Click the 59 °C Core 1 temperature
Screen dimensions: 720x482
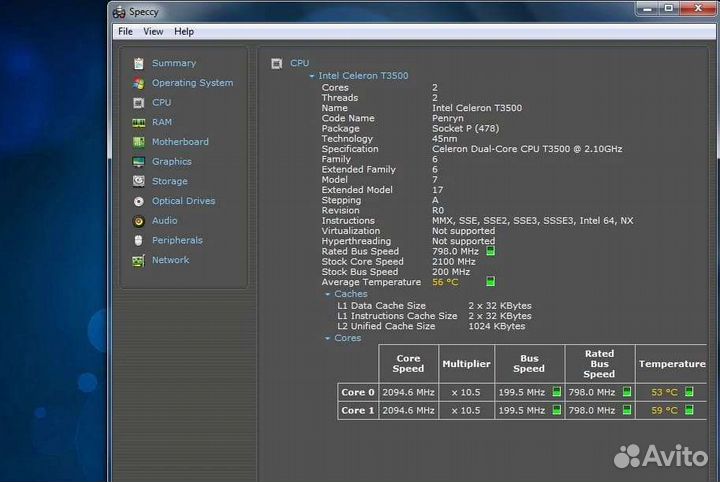click(x=664, y=411)
